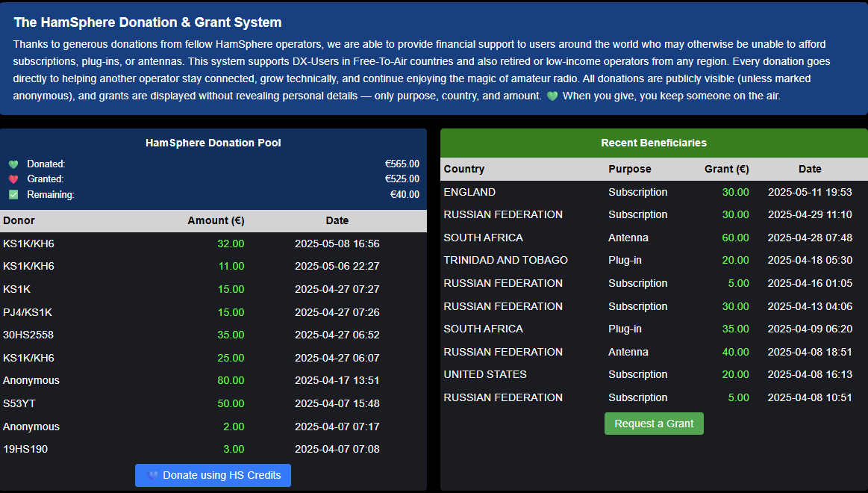Screen dimensions: 868x493
Task: Click the TRINIDAD AND TOBAGO beneficiary row
Action: pyautogui.click(x=654, y=261)
